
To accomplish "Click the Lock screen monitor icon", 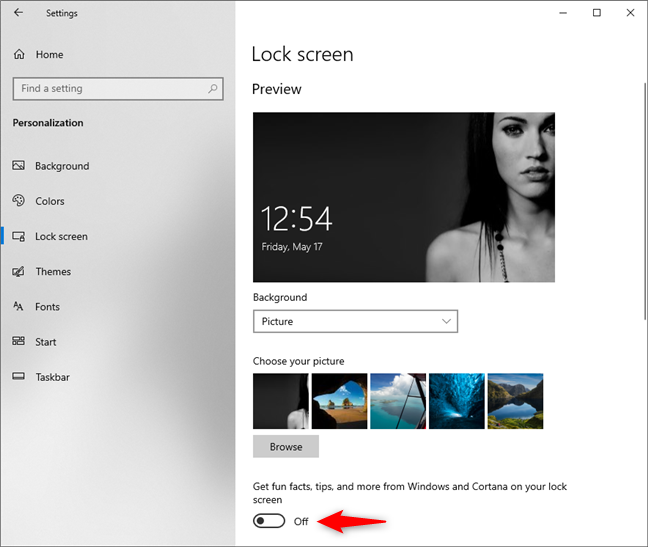I will coord(19,236).
